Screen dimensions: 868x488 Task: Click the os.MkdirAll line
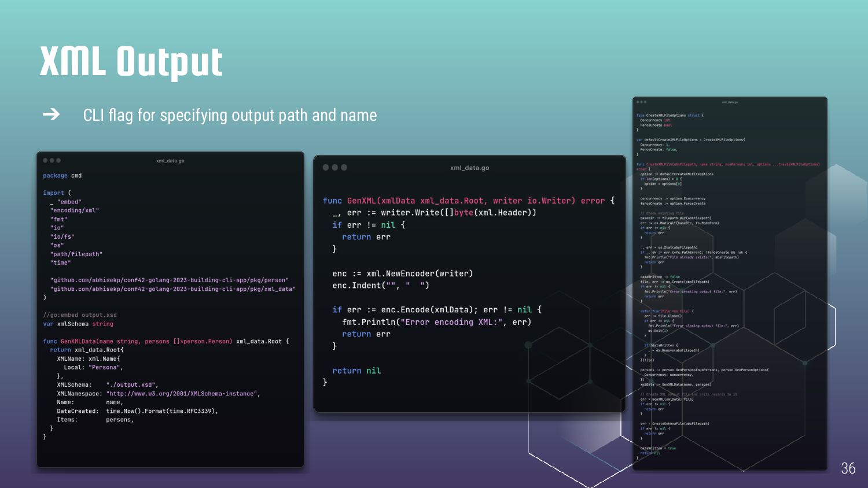(679, 223)
